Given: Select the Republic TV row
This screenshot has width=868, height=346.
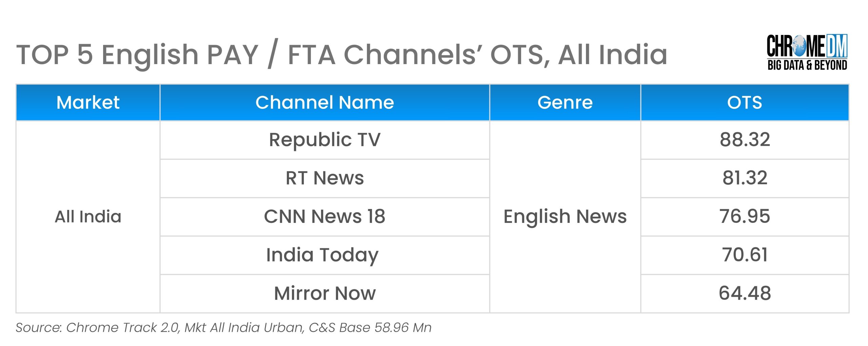Looking at the screenshot, I should point(324,140).
